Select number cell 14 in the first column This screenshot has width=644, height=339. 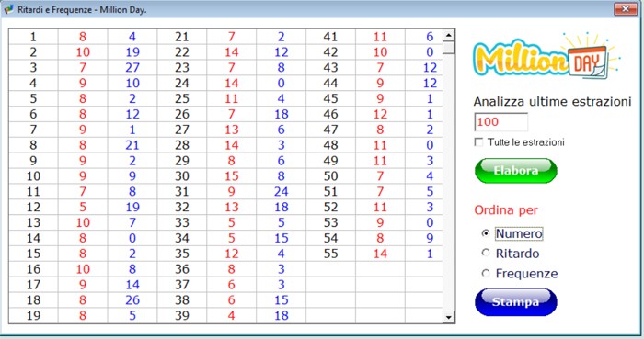[34, 238]
